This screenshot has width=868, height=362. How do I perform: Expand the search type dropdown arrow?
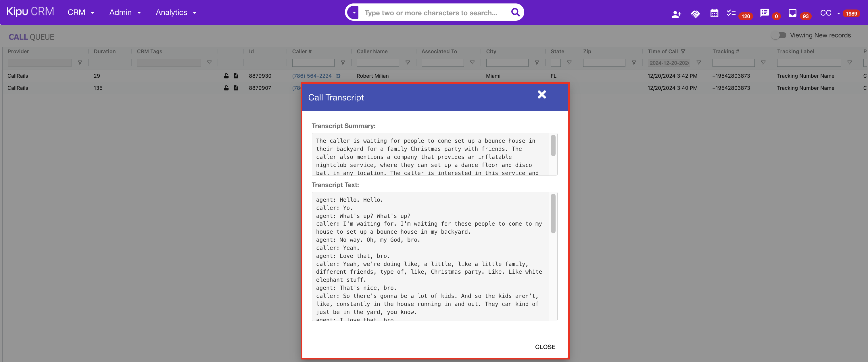pyautogui.click(x=354, y=13)
